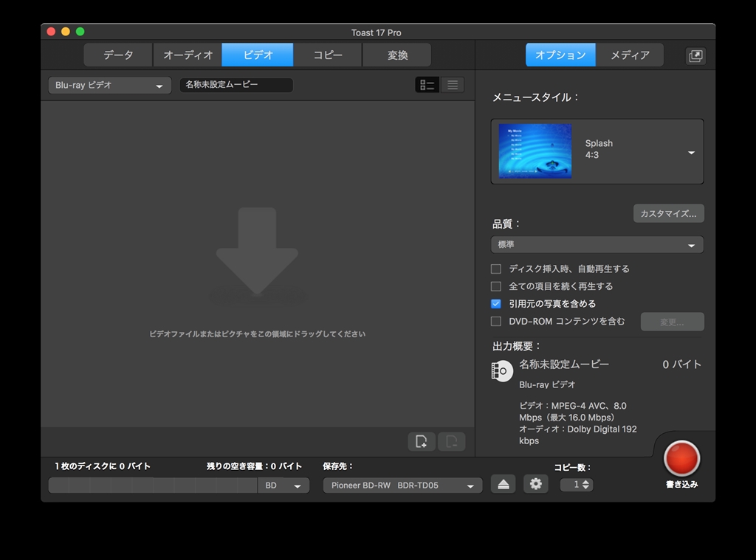Image resolution: width=756 pixels, height=560 pixels.
Task: Open the Blu-ray ビデオ format dropdown
Action: click(x=109, y=86)
